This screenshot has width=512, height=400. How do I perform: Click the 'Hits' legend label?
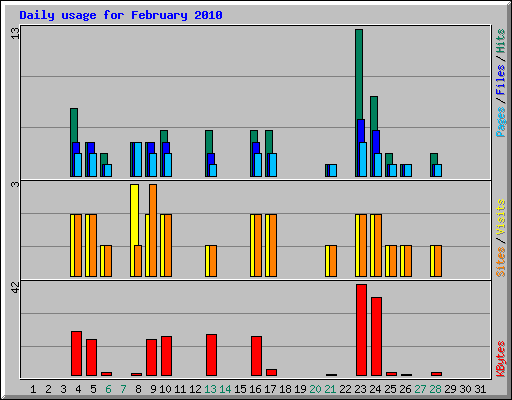[500, 41]
